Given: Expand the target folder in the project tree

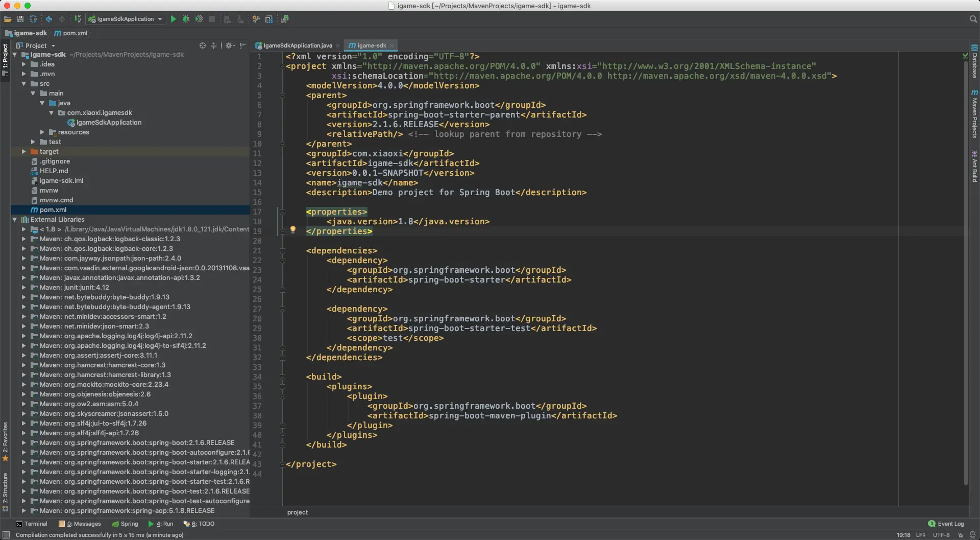Looking at the screenshot, I should [x=23, y=152].
